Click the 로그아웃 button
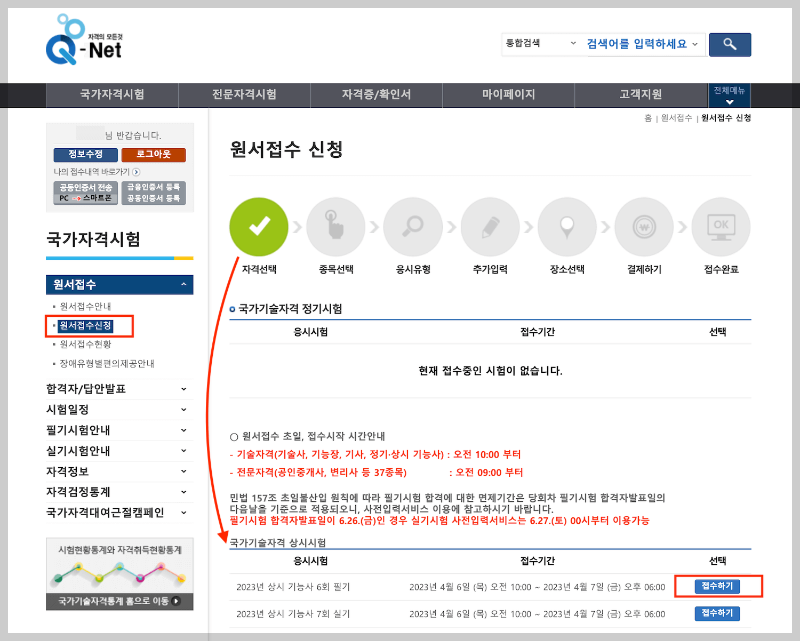Image resolution: width=800 pixels, height=641 pixels. point(154,155)
